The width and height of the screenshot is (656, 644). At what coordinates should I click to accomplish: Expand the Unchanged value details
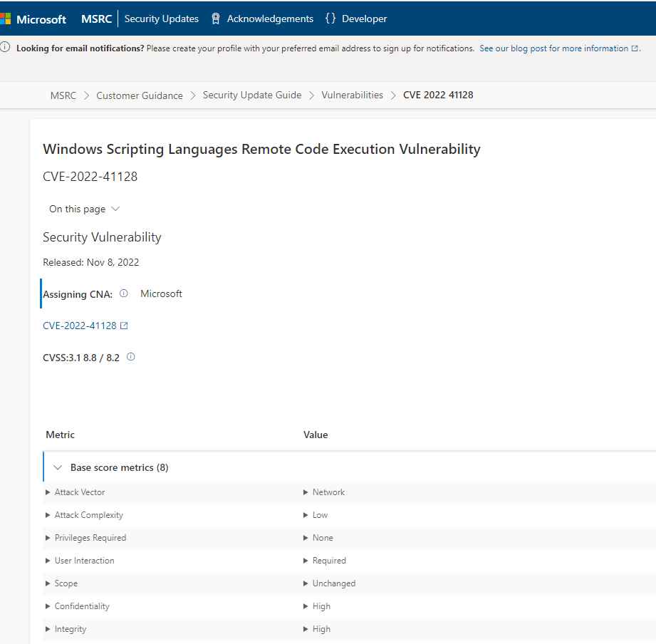pyautogui.click(x=306, y=583)
